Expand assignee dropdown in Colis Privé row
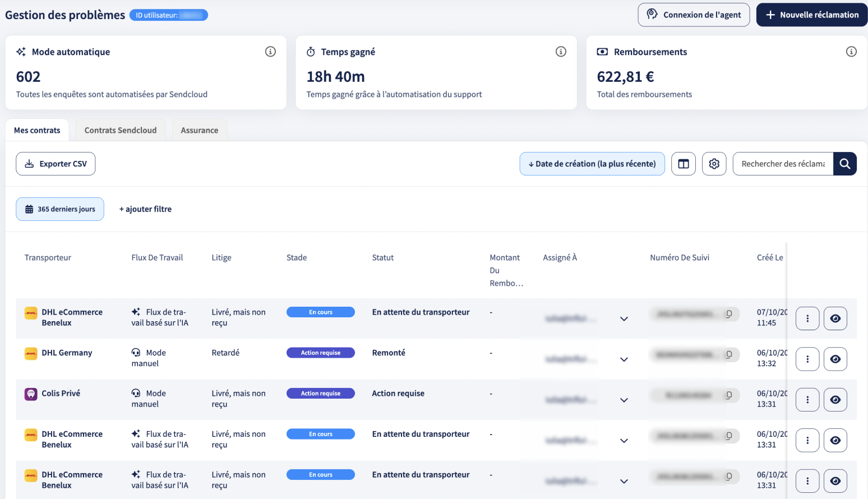The image size is (868, 499). coord(624,400)
